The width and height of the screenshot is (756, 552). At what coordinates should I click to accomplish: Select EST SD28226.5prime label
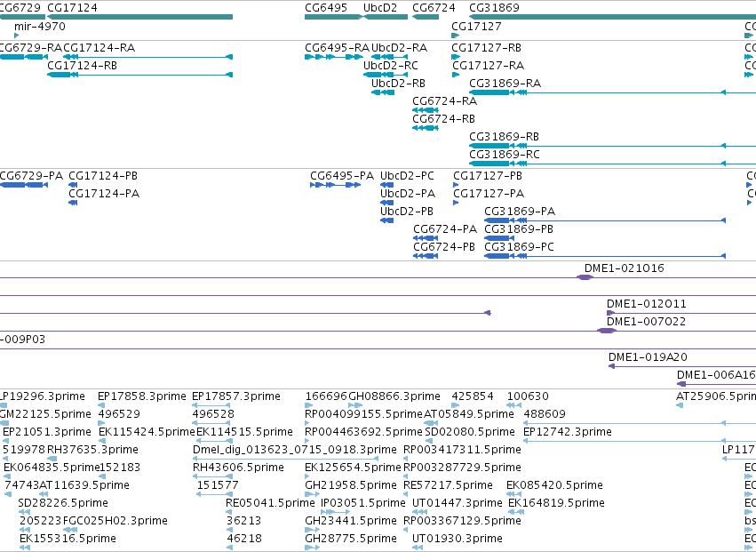point(63,503)
